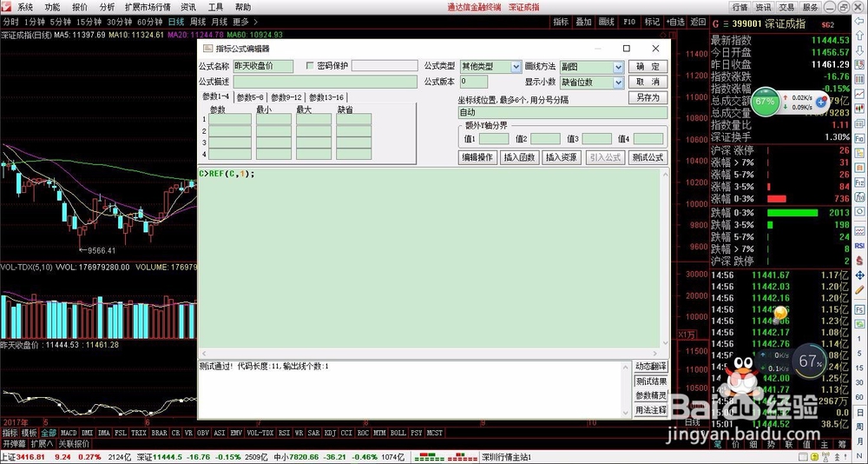868x464 pixels.
Task: Click the green refresh icon below FS
Action: pos(859,324)
